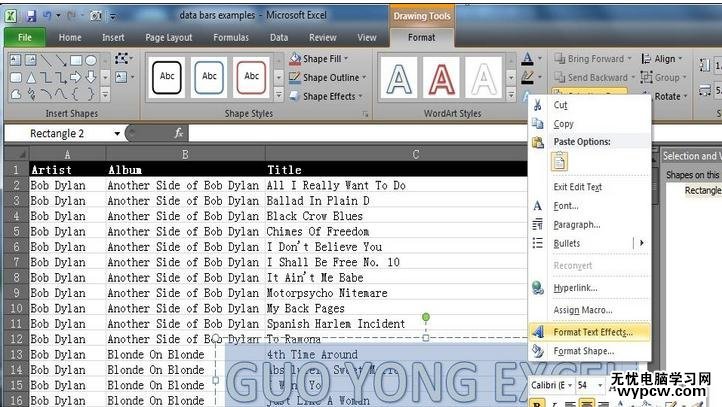Screen dimensions: 722x407
Task: Open Paragraph... from the context menu
Action: pos(589,225)
